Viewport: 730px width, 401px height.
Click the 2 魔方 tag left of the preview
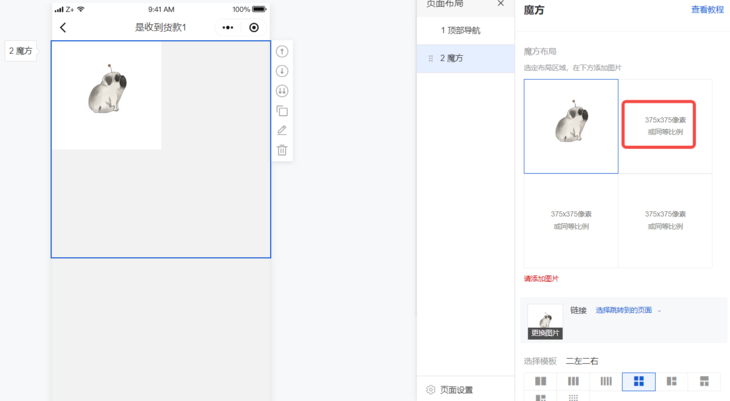point(20,51)
